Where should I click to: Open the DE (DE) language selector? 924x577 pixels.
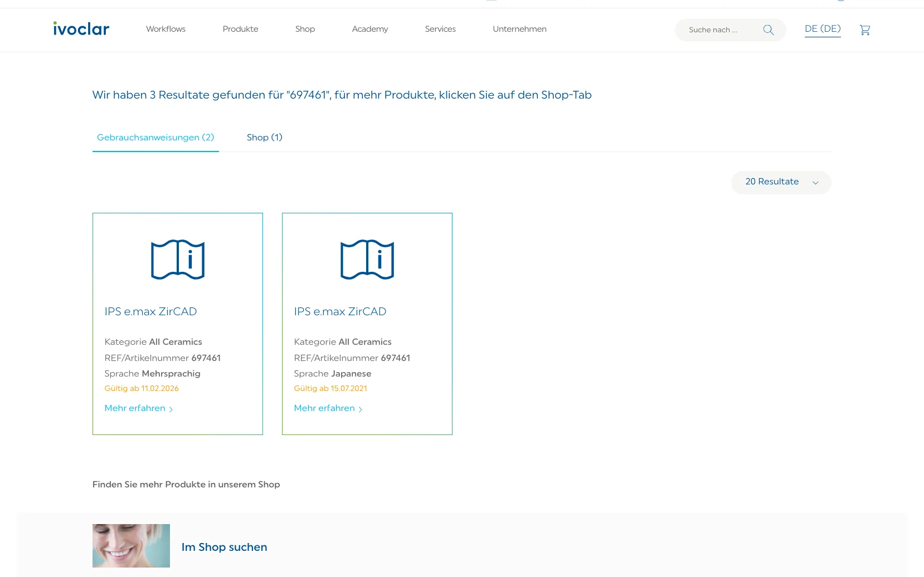(x=823, y=29)
